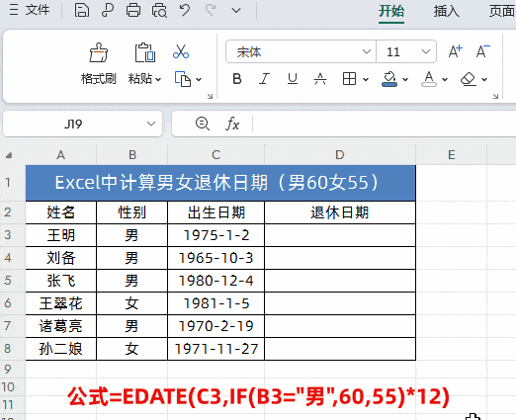Image resolution: width=516 pixels, height=420 pixels.
Task: Click the Clear eraser icon
Action: pyautogui.click(x=468, y=79)
